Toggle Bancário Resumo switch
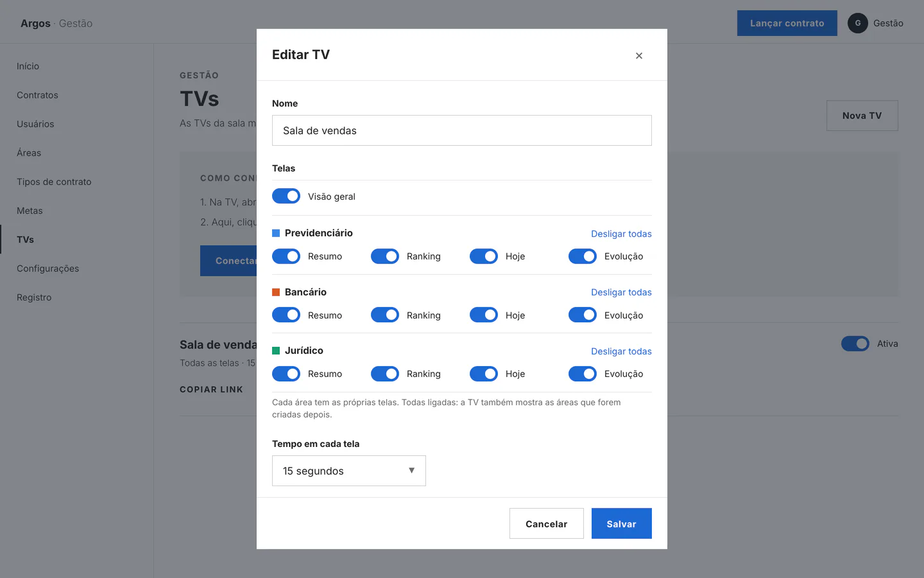The width and height of the screenshot is (924, 578). (x=286, y=315)
